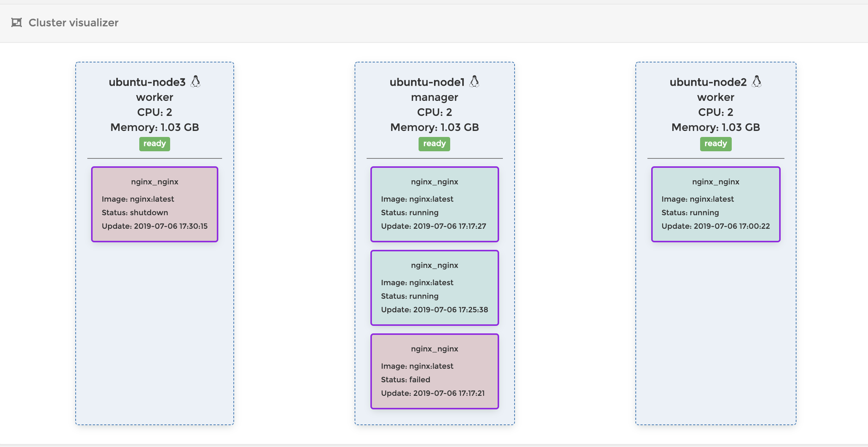Click the manager role label

tap(434, 97)
